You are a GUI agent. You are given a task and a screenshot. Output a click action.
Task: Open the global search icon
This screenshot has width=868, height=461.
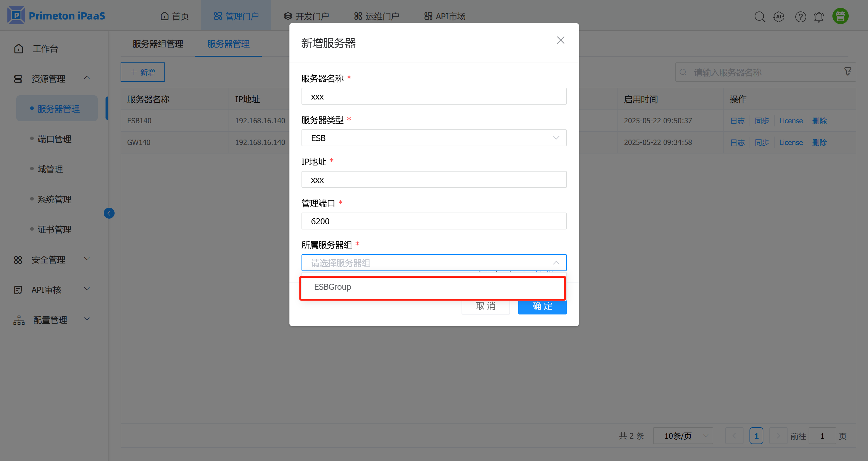point(760,16)
